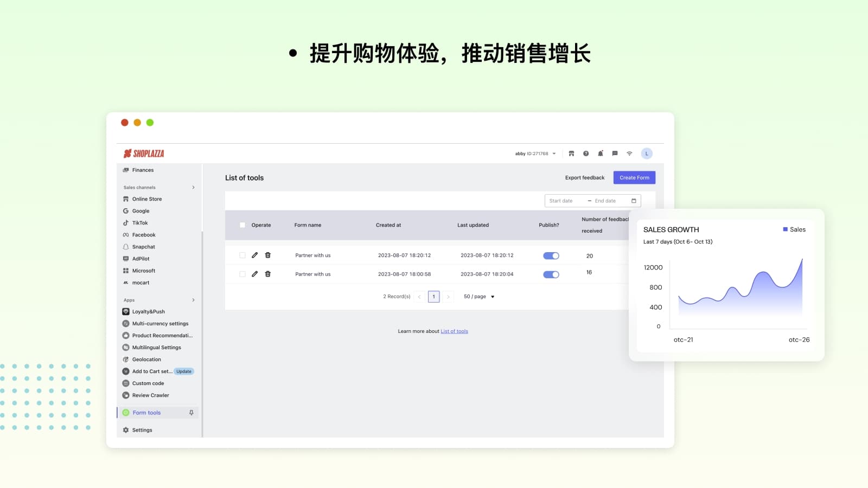Screen dimensions: 868x488
Task: Edit the form created at 18:20:12
Action: 254,255
